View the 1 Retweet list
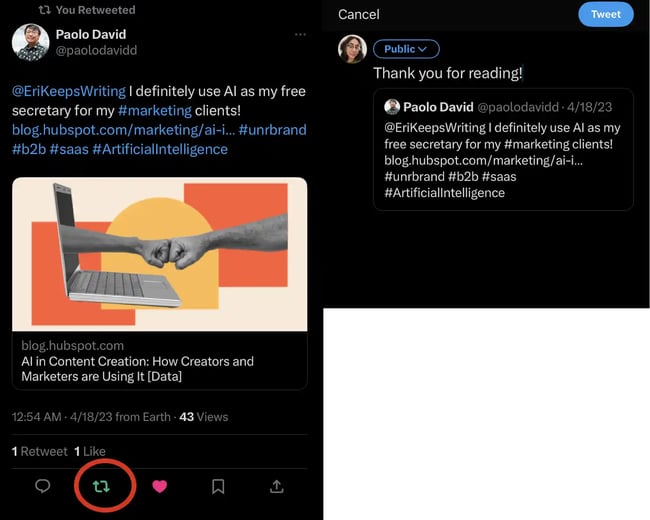The width and height of the screenshot is (650, 520). [x=40, y=451]
